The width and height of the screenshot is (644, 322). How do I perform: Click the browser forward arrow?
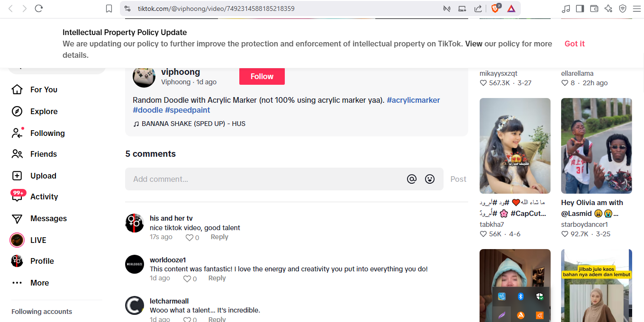click(25, 9)
